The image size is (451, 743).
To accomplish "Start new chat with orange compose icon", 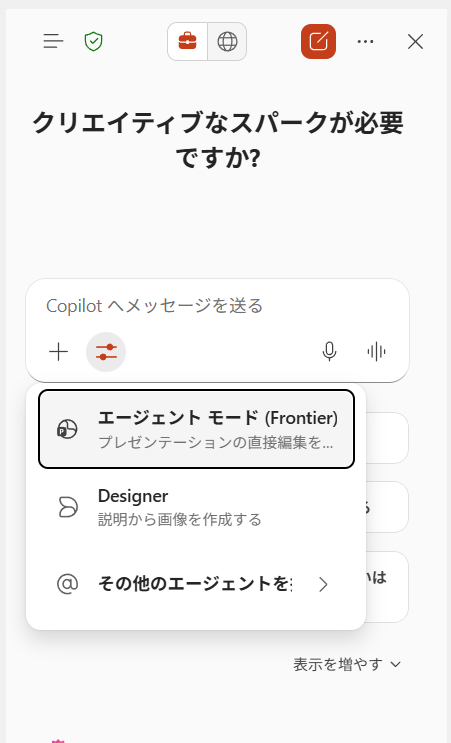I will tap(318, 42).
